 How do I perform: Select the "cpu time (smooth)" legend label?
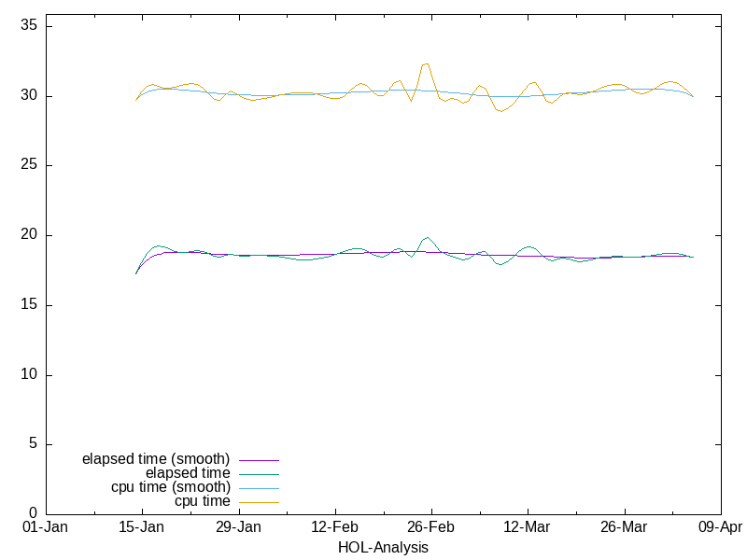pos(170,487)
